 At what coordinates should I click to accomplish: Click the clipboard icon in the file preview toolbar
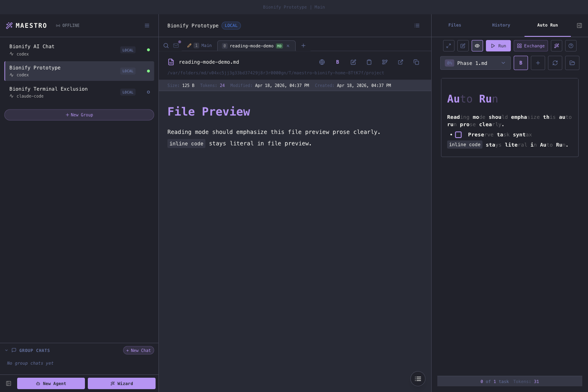point(369,62)
